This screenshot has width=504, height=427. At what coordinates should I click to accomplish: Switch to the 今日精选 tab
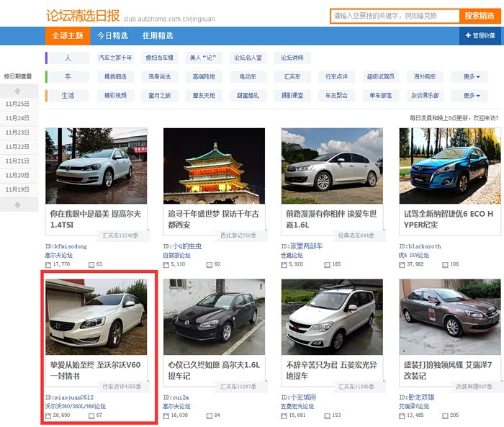[x=112, y=35]
